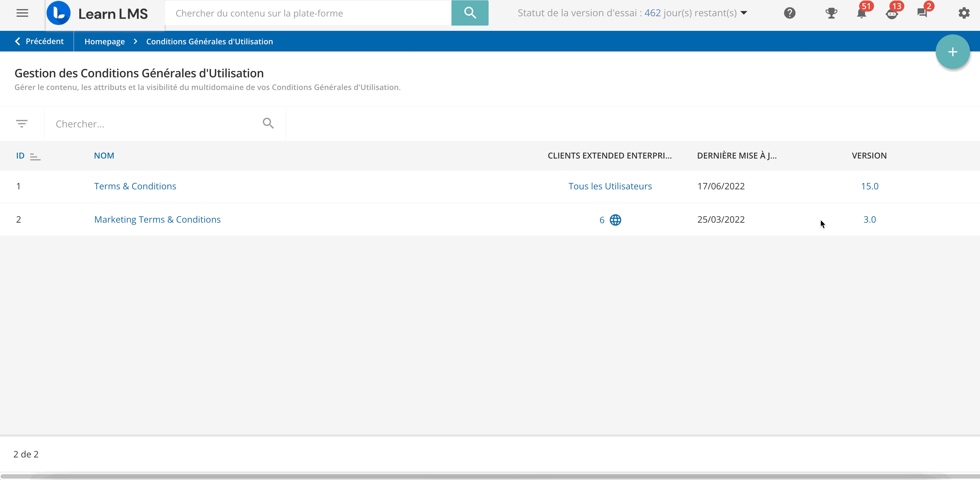The height and width of the screenshot is (480, 980).
Task: Go back using Précédent button
Action: tap(39, 42)
